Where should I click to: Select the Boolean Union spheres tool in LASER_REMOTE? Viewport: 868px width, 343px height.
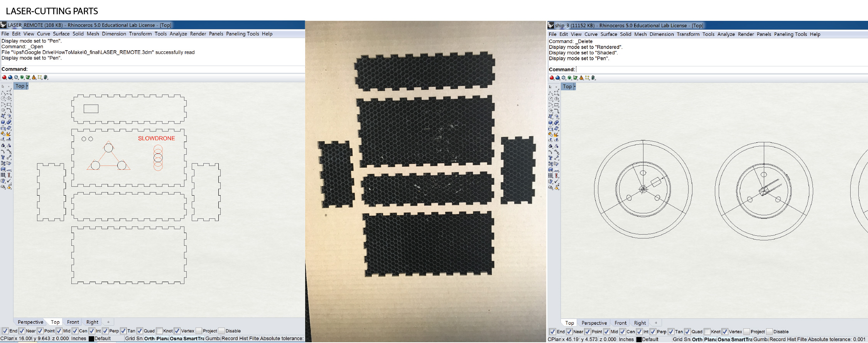point(9,122)
